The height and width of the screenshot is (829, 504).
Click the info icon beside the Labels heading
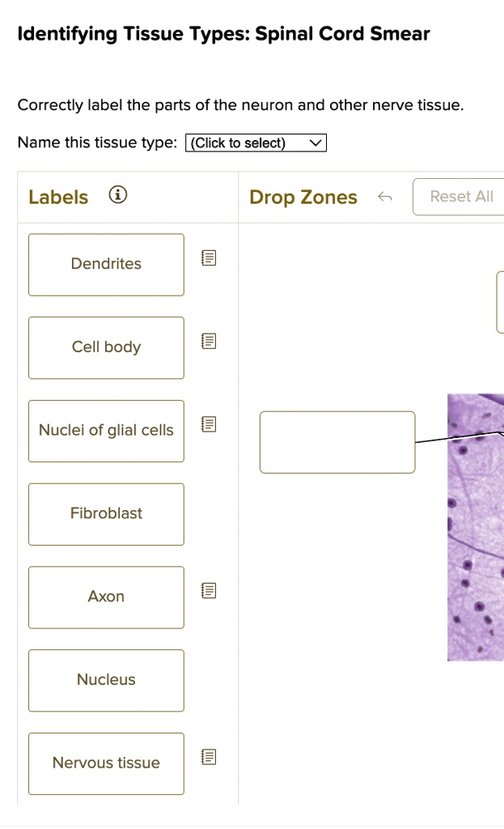[x=117, y=194]
